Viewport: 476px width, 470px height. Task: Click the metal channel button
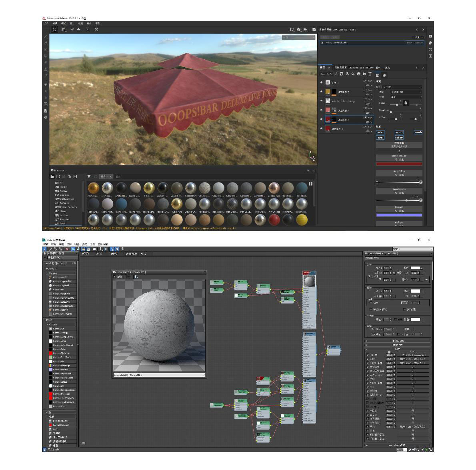pos(399,133)
